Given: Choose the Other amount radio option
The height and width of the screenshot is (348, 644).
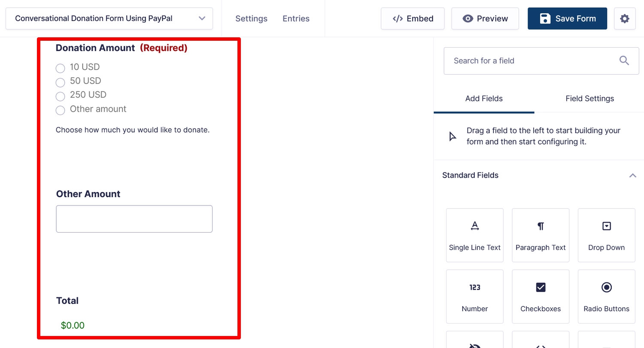Looking at the screenshot, I should 60,110.
